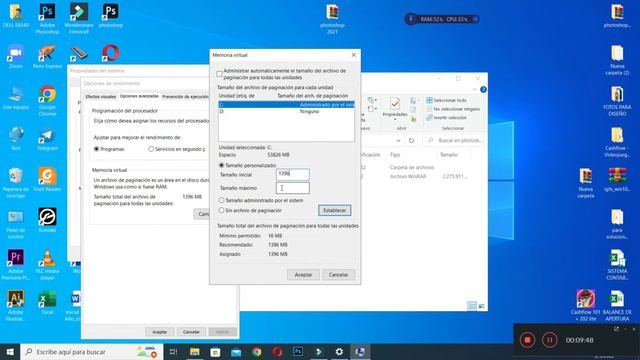Click the Buscar en photoshop search box
This screenshot has height=360, width=640.
pyautogui.click(x=454, y=140)
